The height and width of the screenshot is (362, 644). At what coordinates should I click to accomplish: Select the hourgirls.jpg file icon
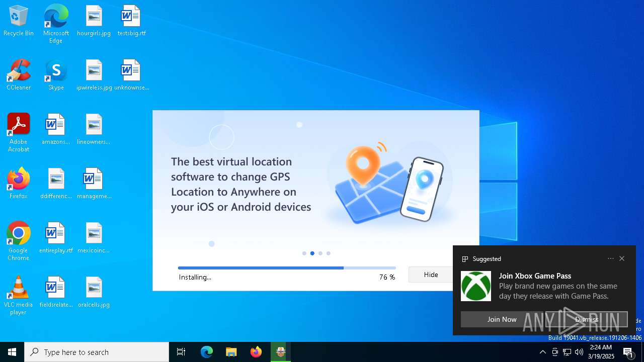(x=94, y=21)
